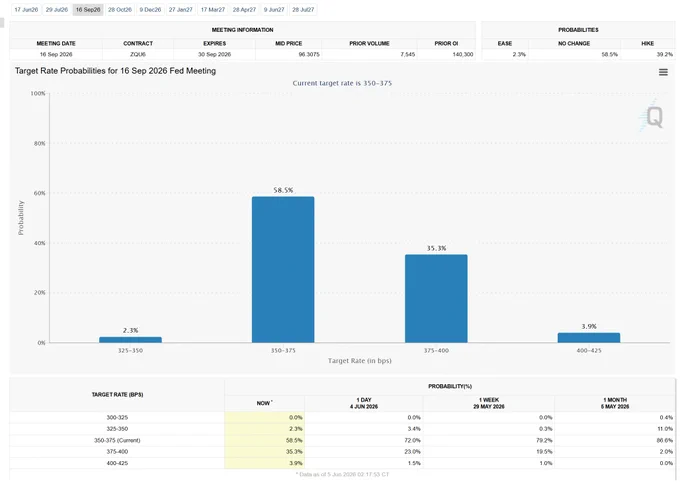Switch to the 29 Jul26 meeting tab
The height and width of the screenshot is (483, 680).
click(57, 10)
